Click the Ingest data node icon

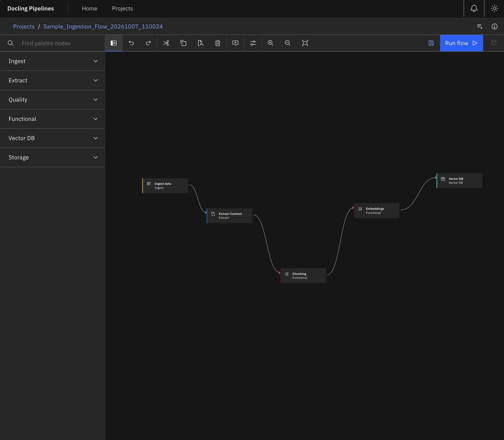click(x=149, y=184)
